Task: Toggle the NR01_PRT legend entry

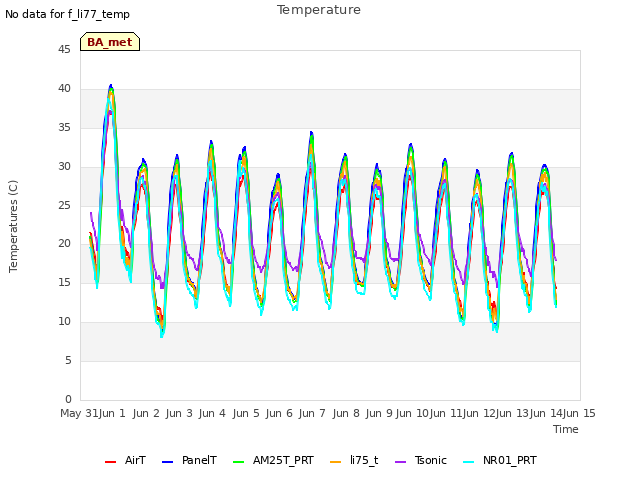Action: pos(500,461)
